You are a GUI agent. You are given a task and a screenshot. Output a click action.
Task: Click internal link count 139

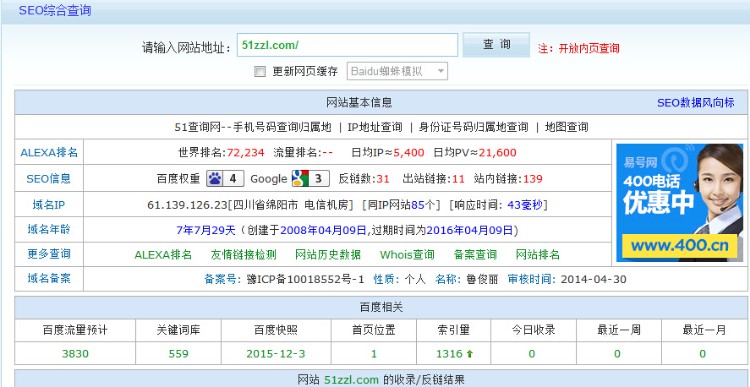click(x=533, y=179)
